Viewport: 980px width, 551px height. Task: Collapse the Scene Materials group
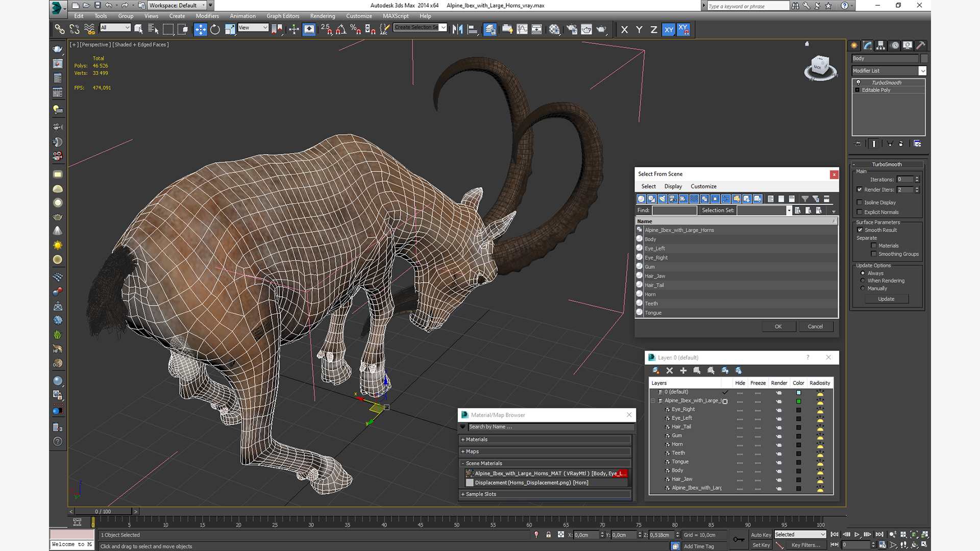coord(545,463)
